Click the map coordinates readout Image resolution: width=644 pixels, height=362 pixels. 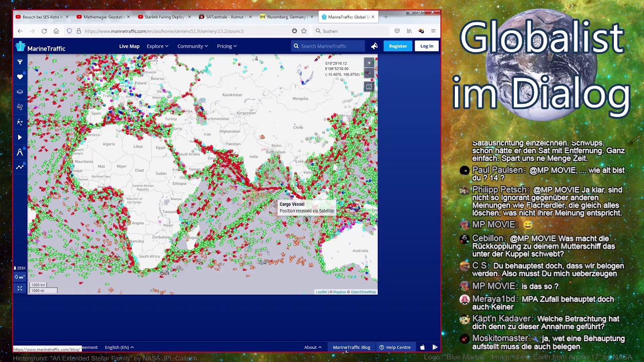342,69
